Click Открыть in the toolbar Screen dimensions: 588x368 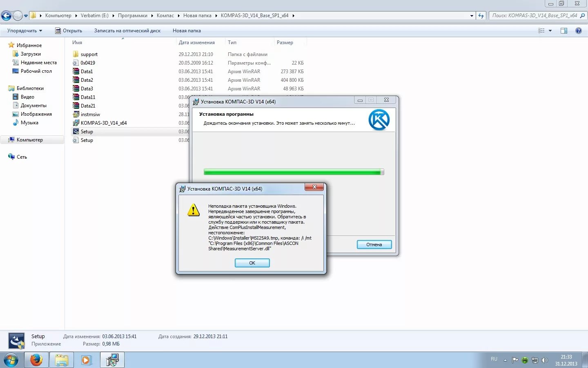(69, 31)
